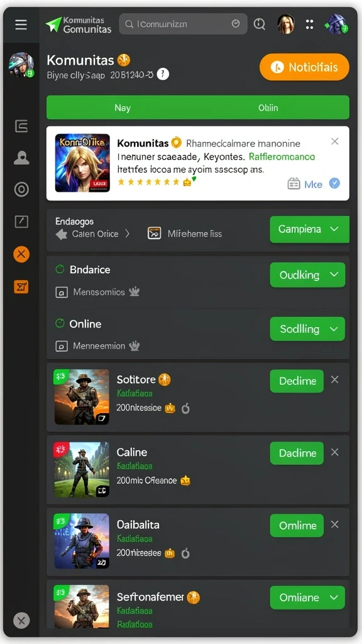Click the magnifier icon beside search bar
The image size is (362, 644).
pyautogui.click(x=260, y=25)
